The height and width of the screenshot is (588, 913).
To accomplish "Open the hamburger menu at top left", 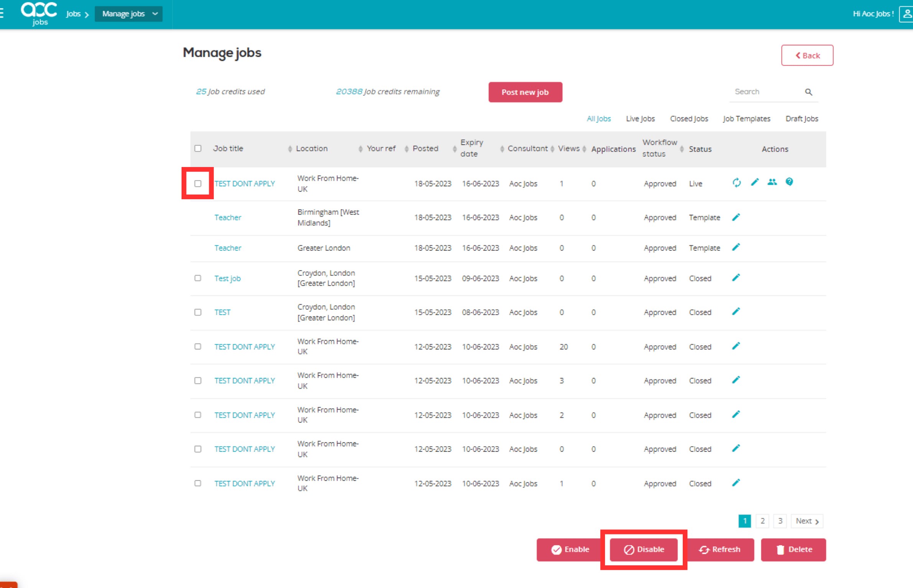I will [2, 13].
